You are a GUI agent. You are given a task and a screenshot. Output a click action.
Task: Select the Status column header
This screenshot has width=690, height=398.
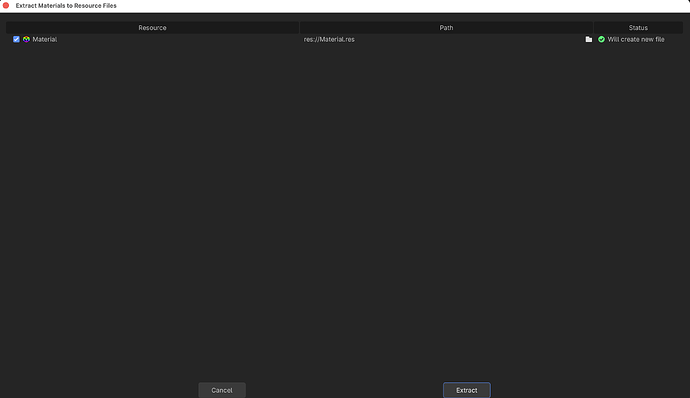click(638, 27)
